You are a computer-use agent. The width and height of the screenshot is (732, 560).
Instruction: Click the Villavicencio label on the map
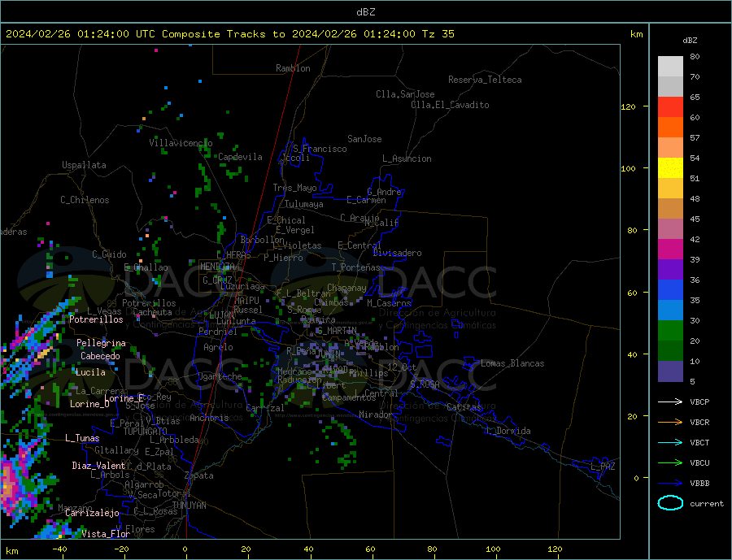(x=181, y=143)
